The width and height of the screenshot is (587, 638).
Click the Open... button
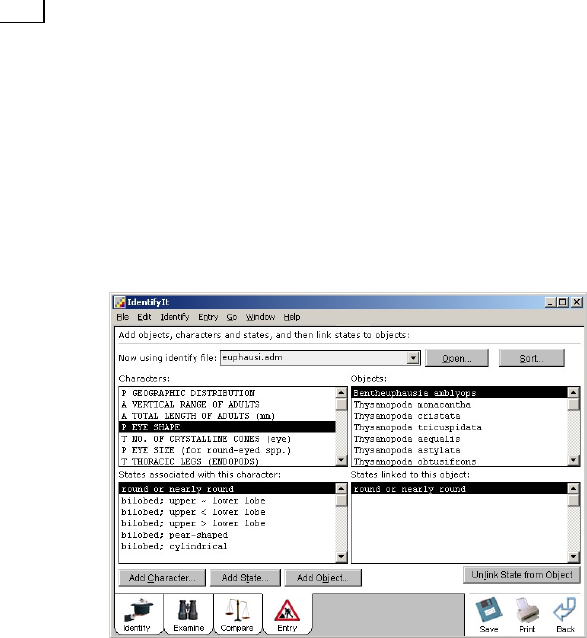[456, 358]
